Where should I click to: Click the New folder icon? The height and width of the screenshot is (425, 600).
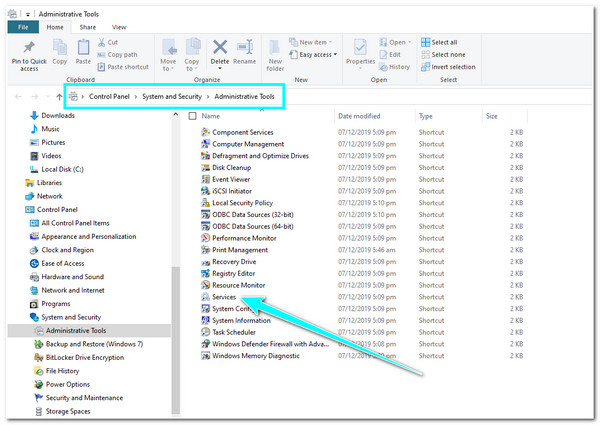click(x=274, y=48)
